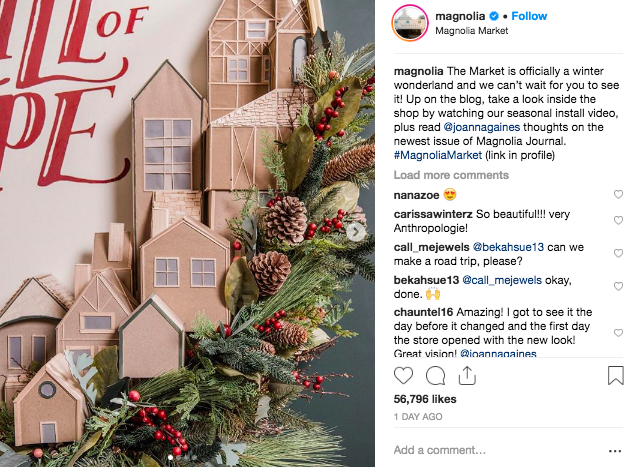
Task: Like nanazoe's comment
Action: tap(618, 194)
